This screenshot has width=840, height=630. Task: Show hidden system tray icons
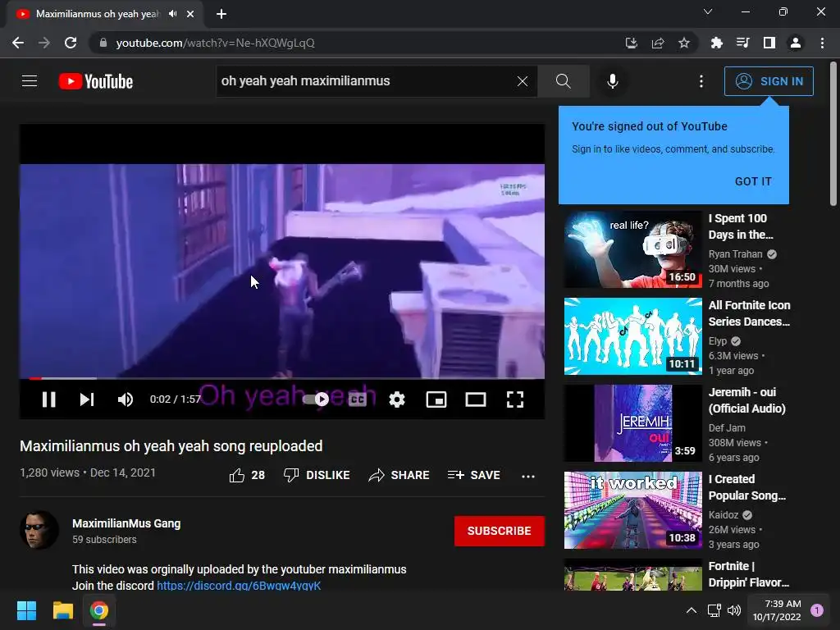[x=692, y=610]
